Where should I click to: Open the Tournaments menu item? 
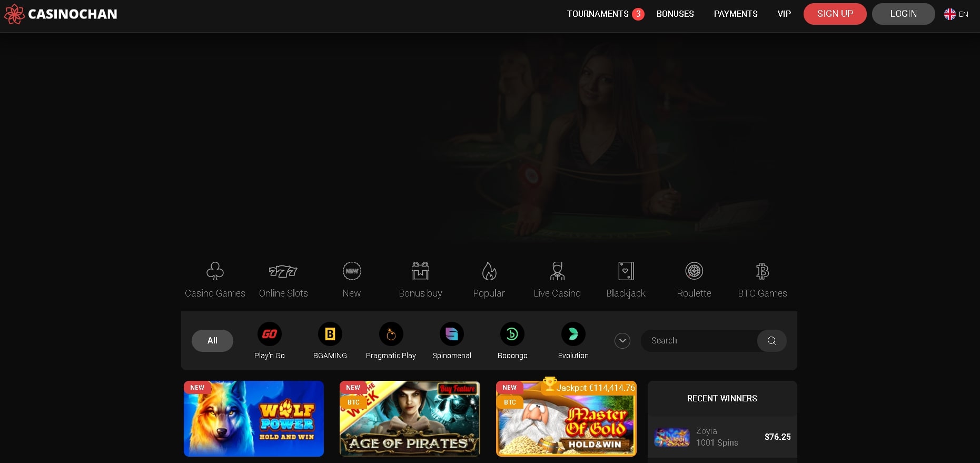click(598, 14)
